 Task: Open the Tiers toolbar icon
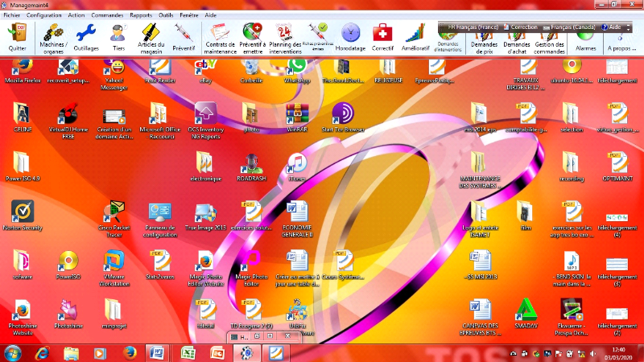118,37
